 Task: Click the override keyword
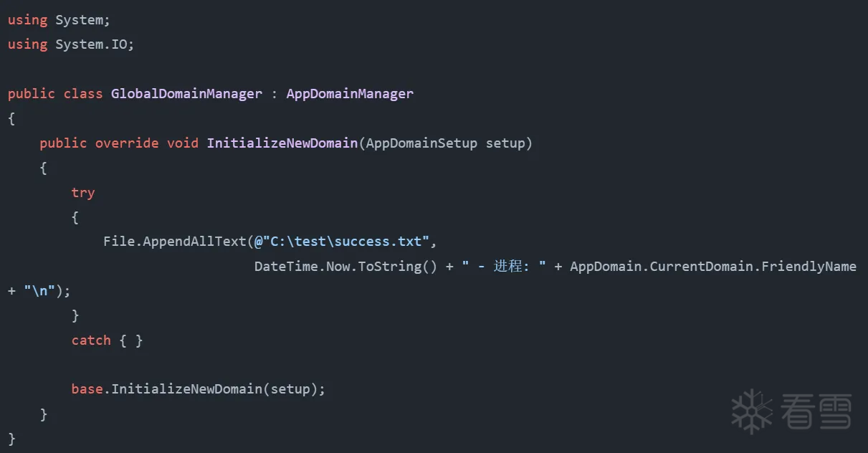pos(127,143)
